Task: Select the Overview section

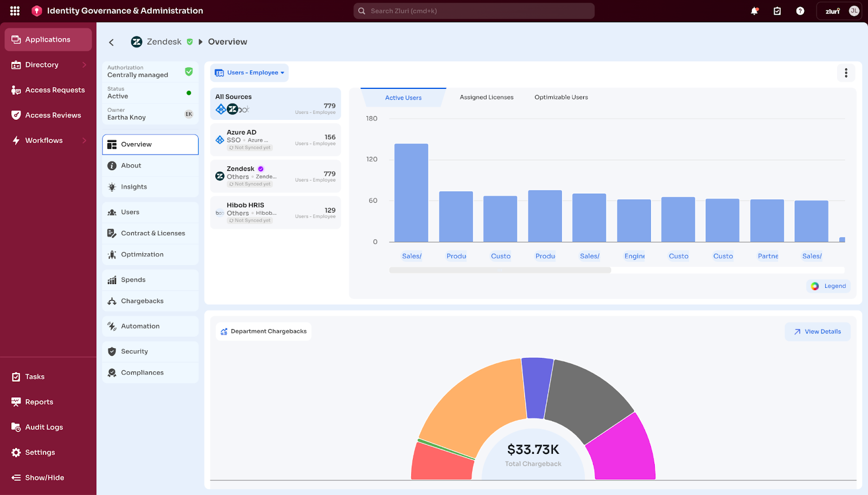Action: pyautogui.click(x=150, y=145)
